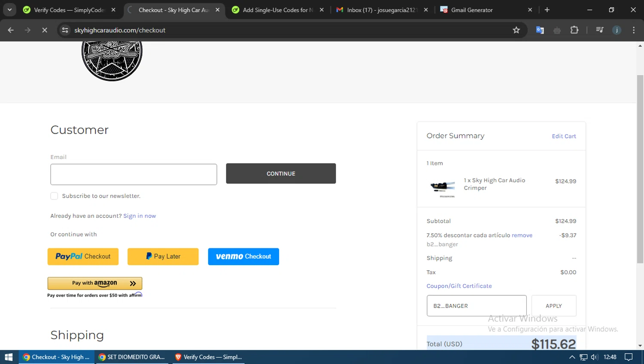Open the volume tray icon

coord(595,357)
